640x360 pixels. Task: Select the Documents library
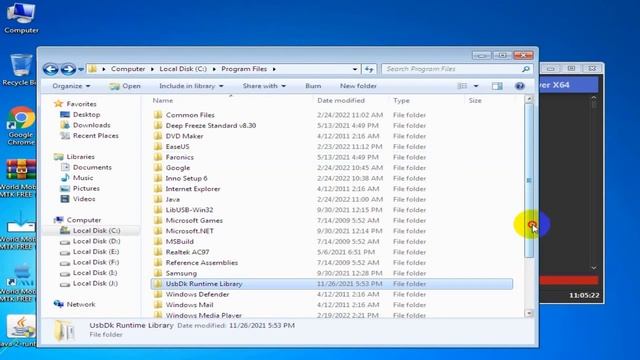point(92,167)
